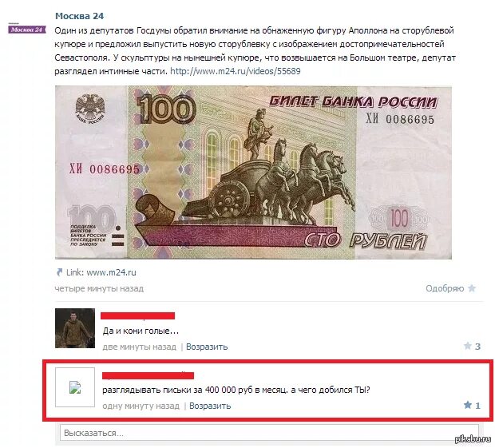Focus the Высказаться comment input field
The height and width of the screenshot is (448, 495).
[269, 433]
